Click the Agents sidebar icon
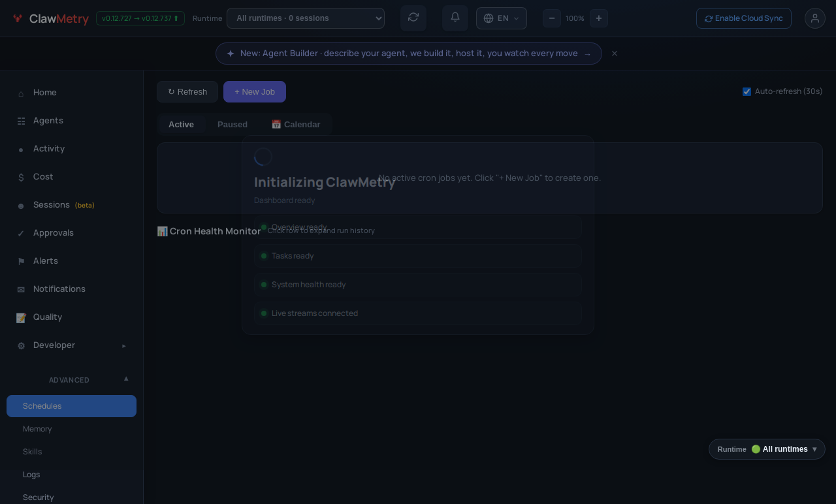This screenshot has width=836, height=504. click(21, 121)
